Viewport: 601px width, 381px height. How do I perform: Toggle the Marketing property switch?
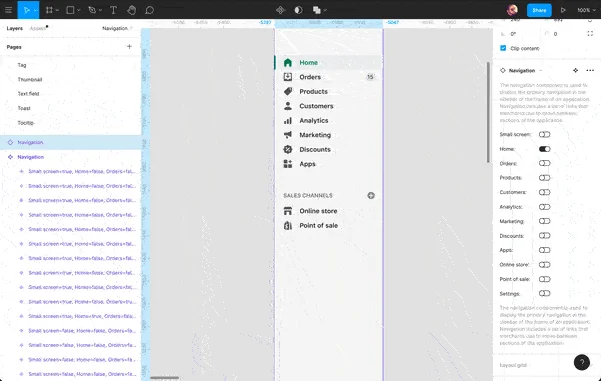(x=544, y=221)
